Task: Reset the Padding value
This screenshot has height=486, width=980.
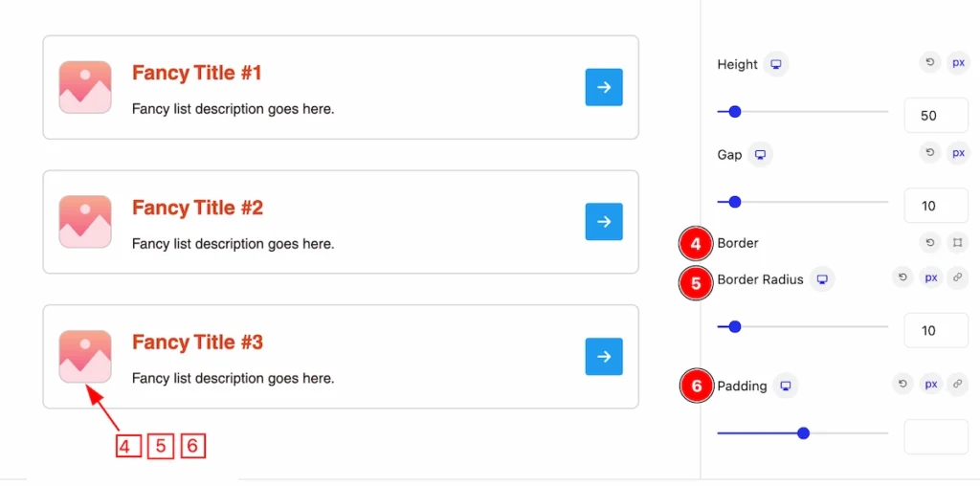Action: pos(902,385)
